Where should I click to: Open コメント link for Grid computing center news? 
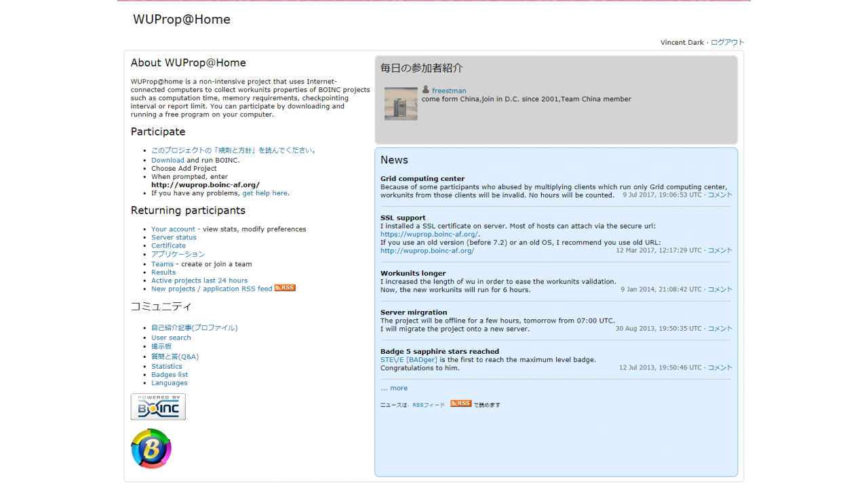click(x=720, y=195)
